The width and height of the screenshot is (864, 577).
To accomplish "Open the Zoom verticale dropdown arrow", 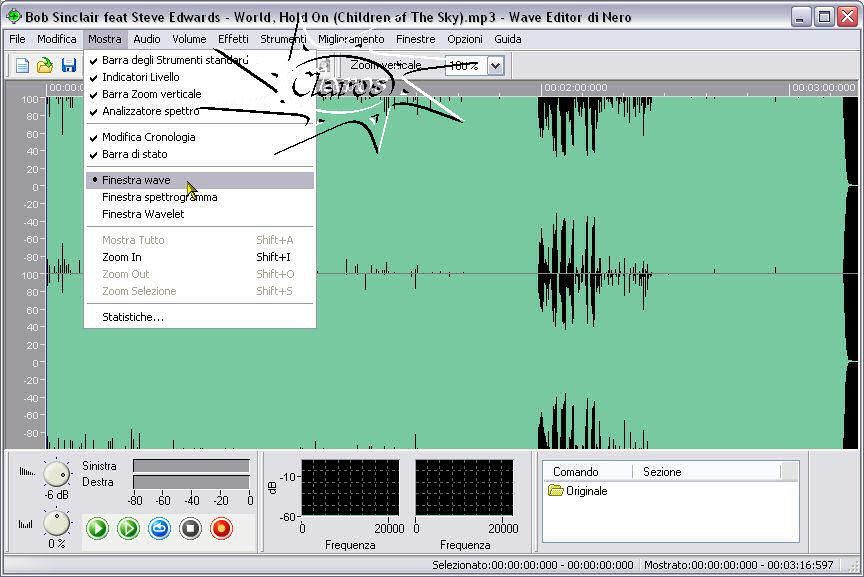I will (495, 66).
